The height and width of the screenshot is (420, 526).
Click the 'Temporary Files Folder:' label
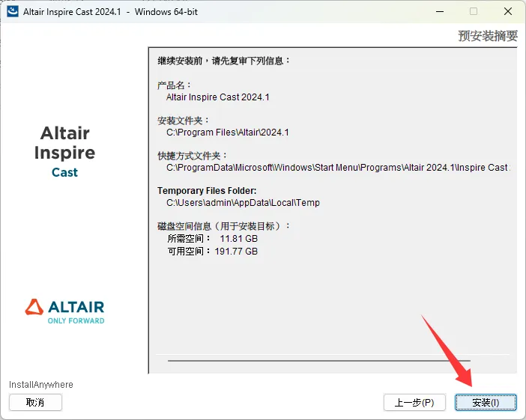tap(207, 191)
